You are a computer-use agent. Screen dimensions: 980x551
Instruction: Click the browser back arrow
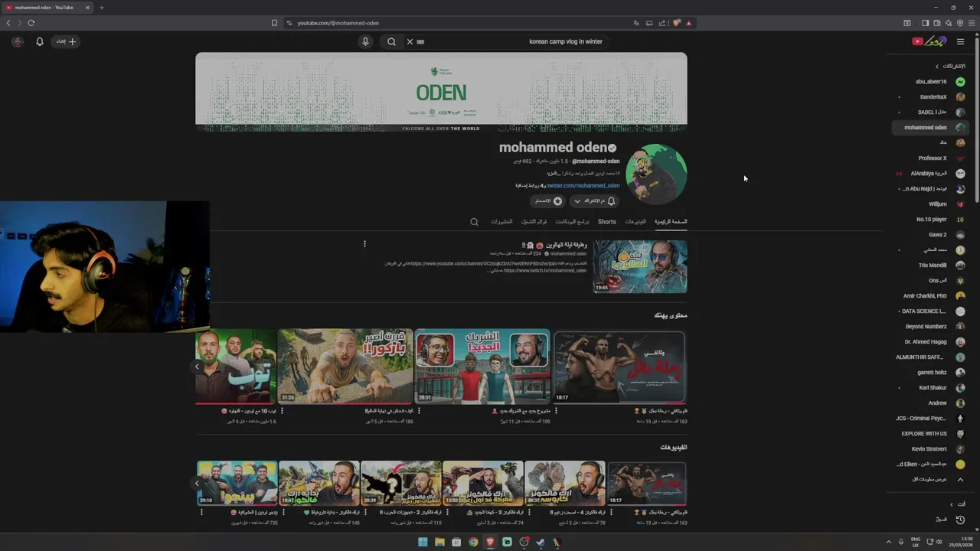click(x=8, y=23)
